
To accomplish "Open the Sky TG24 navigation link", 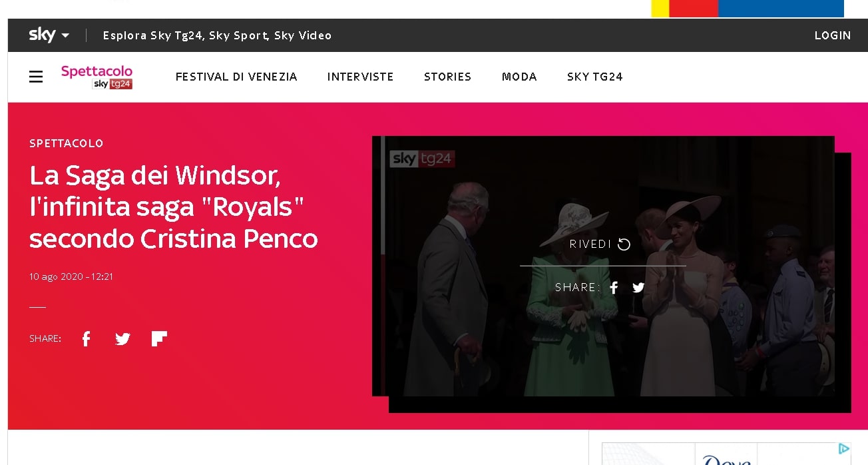I will [x=595, y=77].
